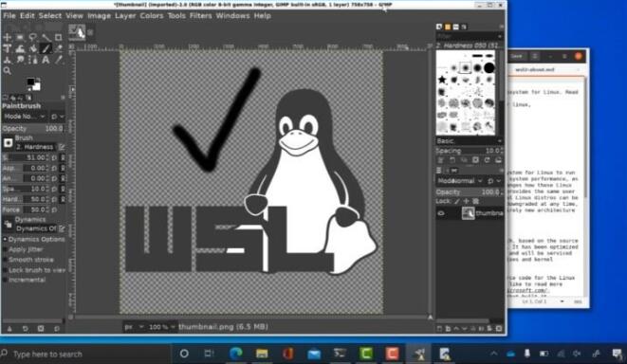Select the Paintbrush tool
This screenshot has height=364, width=627.
46,48
